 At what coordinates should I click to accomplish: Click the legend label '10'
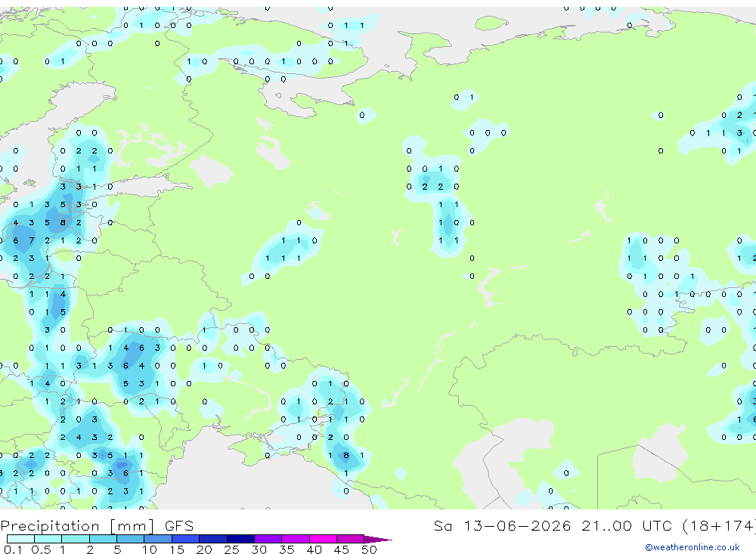pyautogui.click(x=149, y=549)
